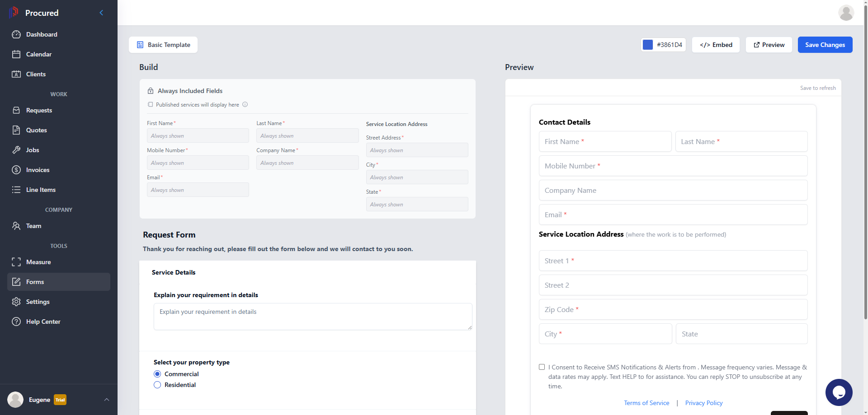
Task: Open the Basic Template selector
Action: [x=163, y=45]
